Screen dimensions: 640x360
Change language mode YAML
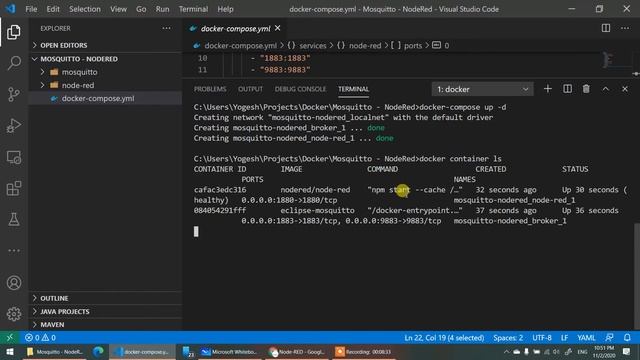[x=586, y=338]
